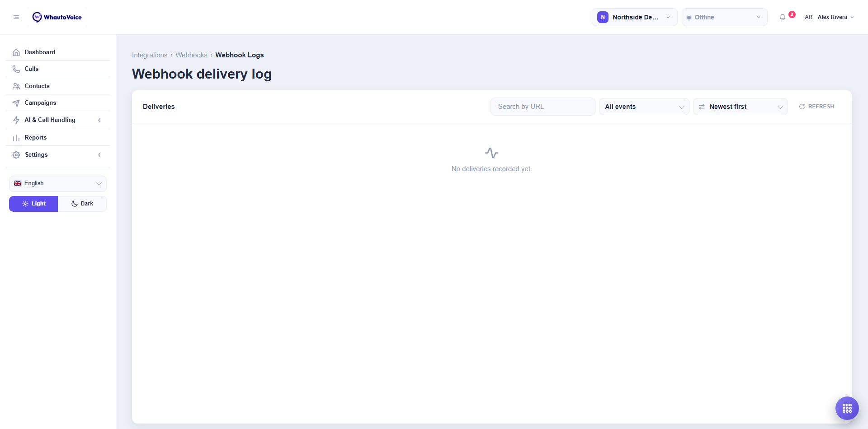The width and height of the screenshot is (868, 429).
Task: Expand the Settings menu section
Action: pyautogui.click(x=58, y=155)
